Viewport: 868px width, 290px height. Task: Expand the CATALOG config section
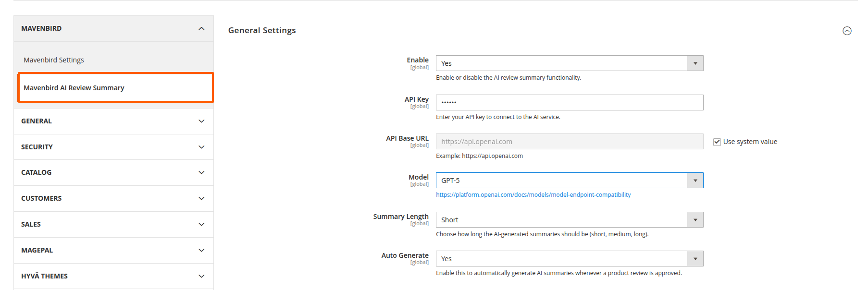pyautogui.click(x=113, y=172)
